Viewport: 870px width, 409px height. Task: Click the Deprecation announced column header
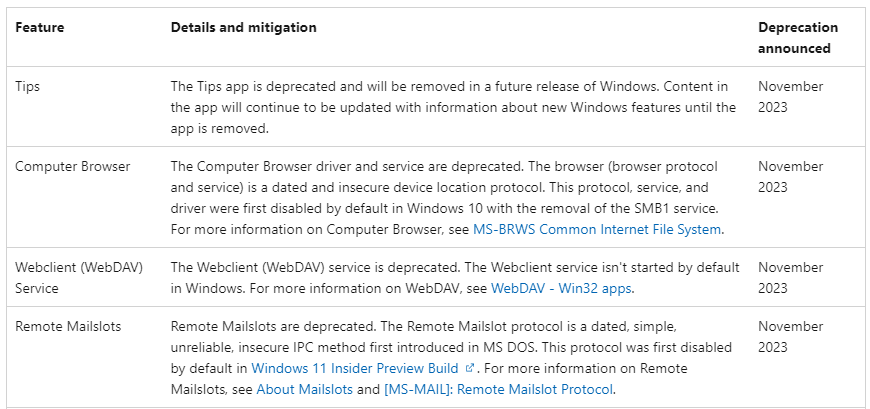coord(797,38)
